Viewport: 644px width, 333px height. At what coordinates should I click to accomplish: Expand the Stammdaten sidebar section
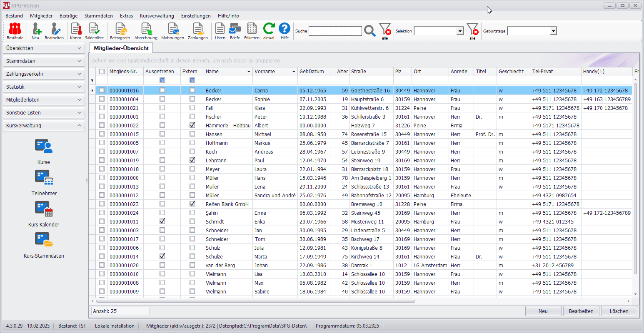[x=44, y=61]
